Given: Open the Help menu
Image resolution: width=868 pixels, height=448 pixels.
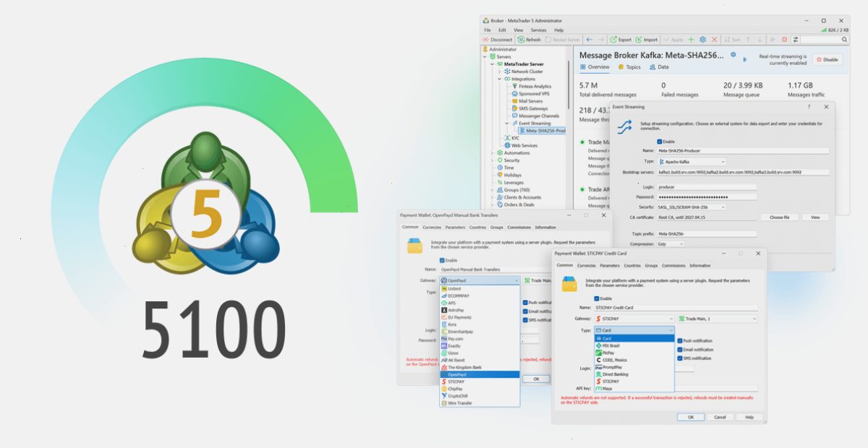Looking at the screenshot, I should (x=559, y=30).
